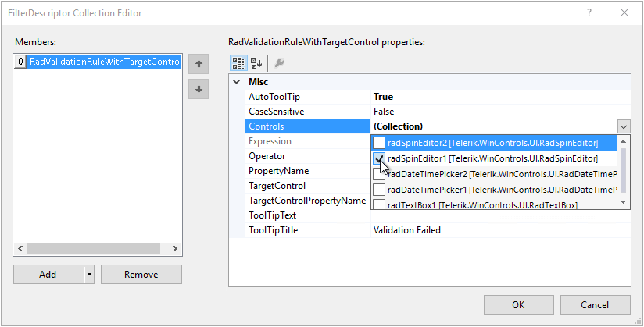
Task: Uncheck the radSpinEditor1 checkbox
Action: (x=379, y=158)
